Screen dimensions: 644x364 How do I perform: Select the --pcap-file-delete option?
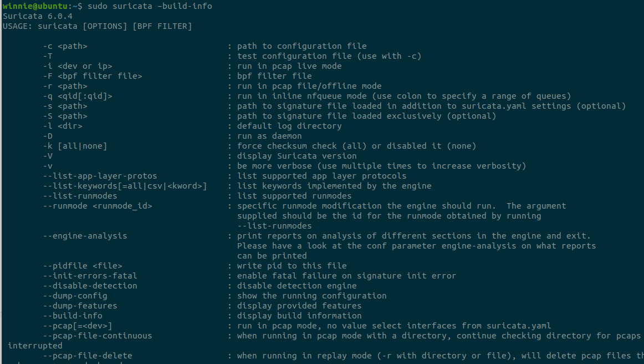point(88,356)
